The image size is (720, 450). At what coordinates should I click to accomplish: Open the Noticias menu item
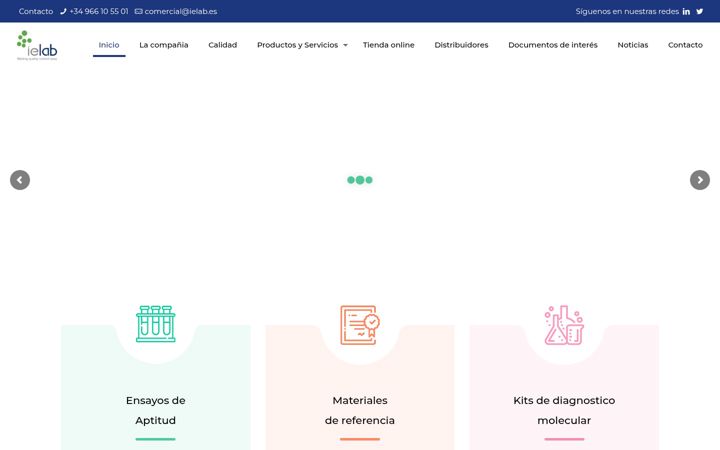tap(633, 45)
